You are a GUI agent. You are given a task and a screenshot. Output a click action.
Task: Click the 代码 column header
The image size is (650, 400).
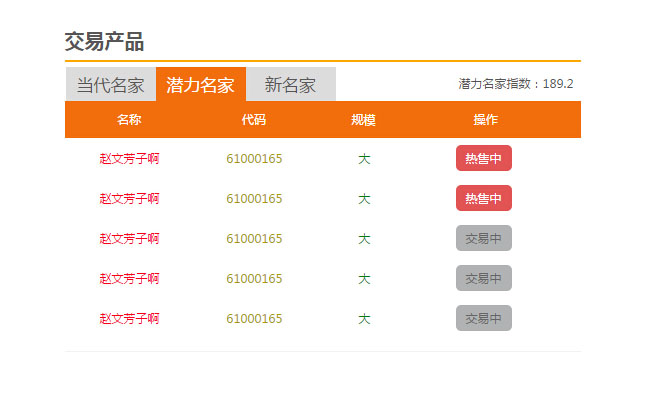254,120
